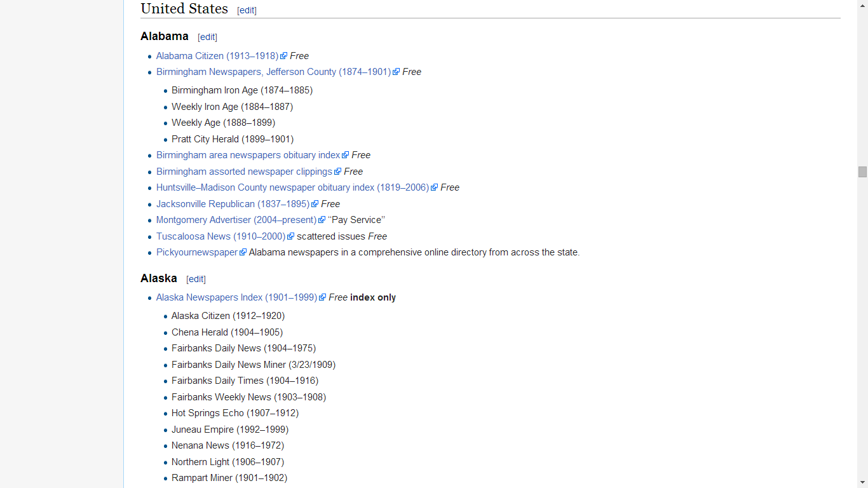The height and width of the screenshot is (488, 868).
Task: Click external icon after Pickyournewspaper
Action: (x=243, y=252)
